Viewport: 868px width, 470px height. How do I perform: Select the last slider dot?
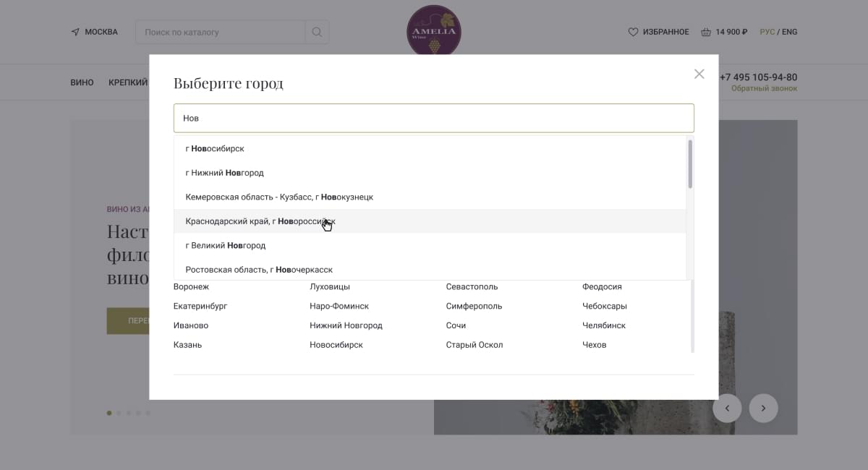(148, 413)
